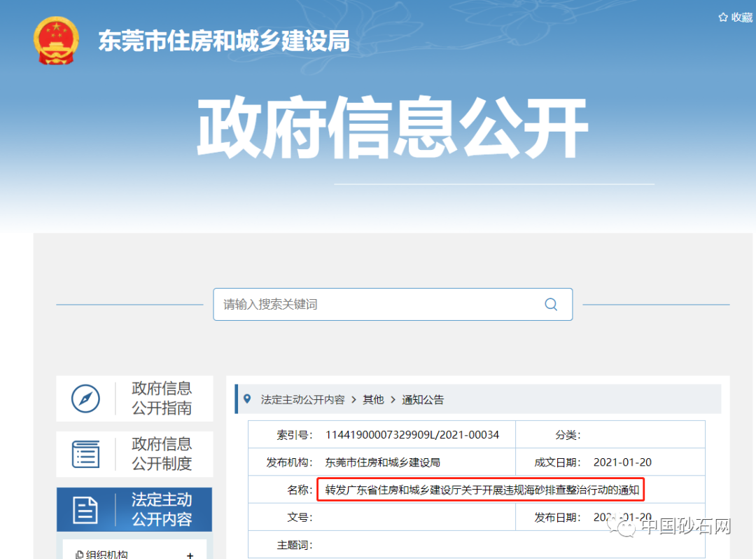Click the 收藏 star icon

[723, 18]
